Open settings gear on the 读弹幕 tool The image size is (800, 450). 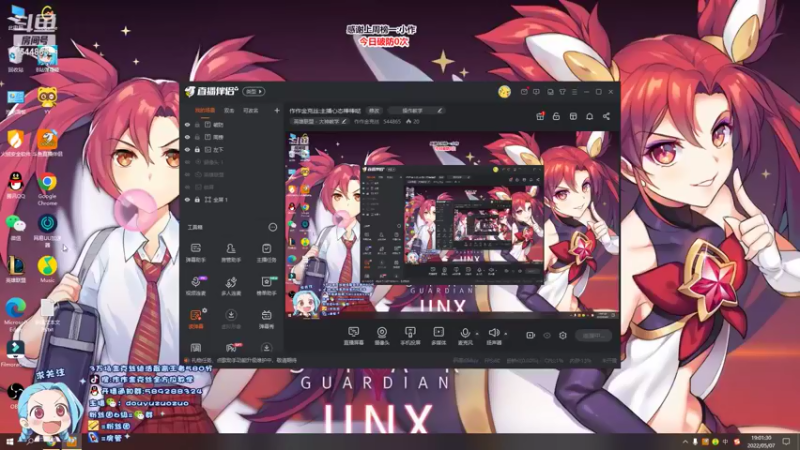205,310
